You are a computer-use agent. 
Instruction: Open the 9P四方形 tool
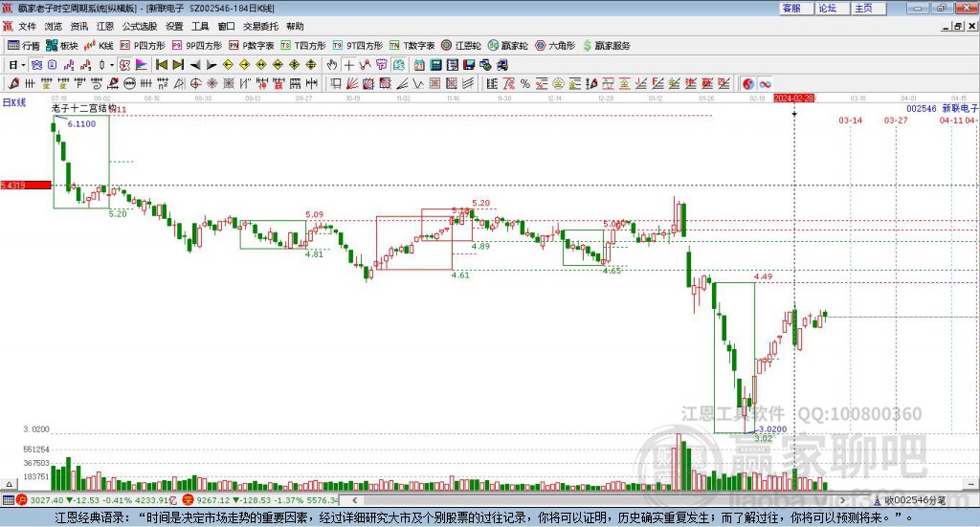pos(197,46)
